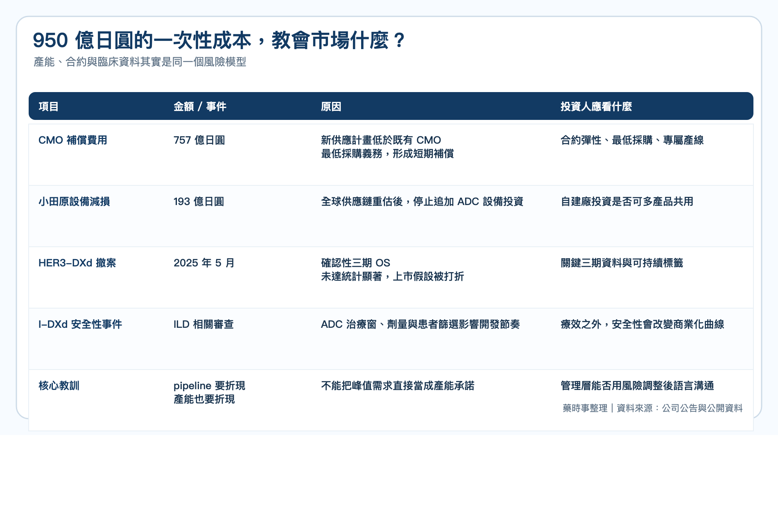
Task: Click the '投資人應看什麼' column header
Action: [596, 106]
